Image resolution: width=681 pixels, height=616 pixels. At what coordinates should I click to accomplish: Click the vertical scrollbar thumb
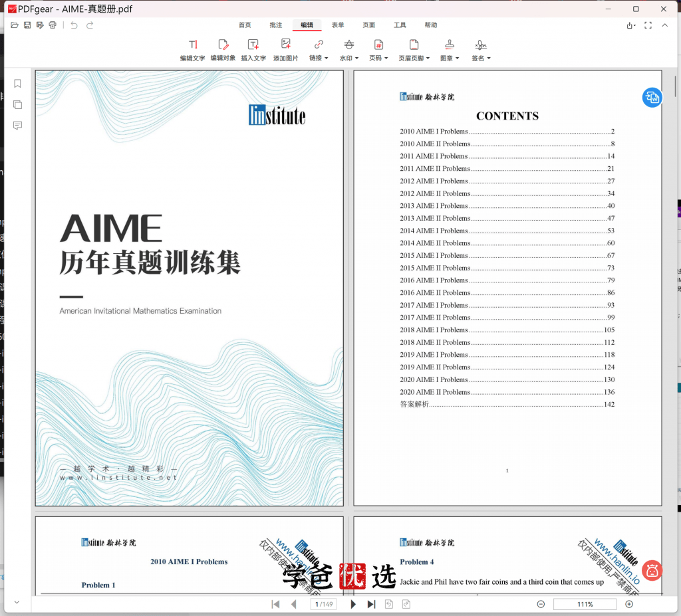(676, 86)
